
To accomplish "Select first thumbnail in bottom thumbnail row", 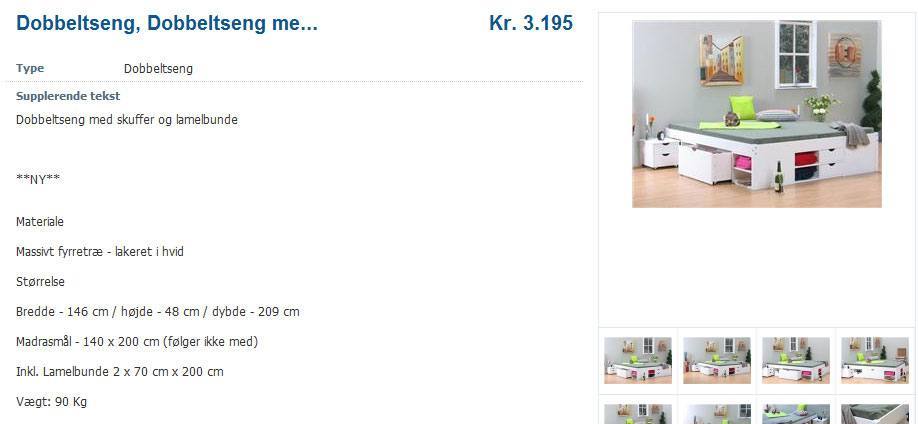I will (x=638, y=414).
